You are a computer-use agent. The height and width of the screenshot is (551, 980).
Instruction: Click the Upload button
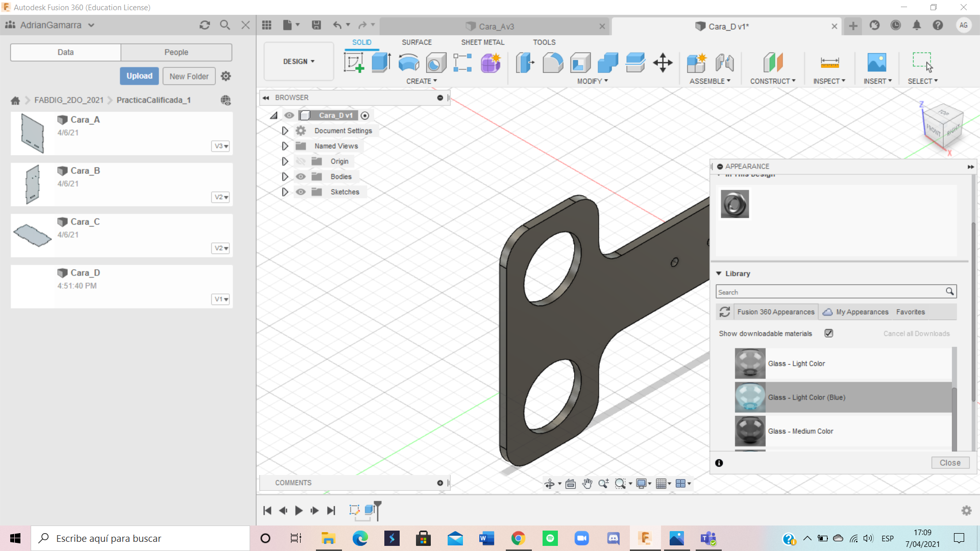pos(139,76)
